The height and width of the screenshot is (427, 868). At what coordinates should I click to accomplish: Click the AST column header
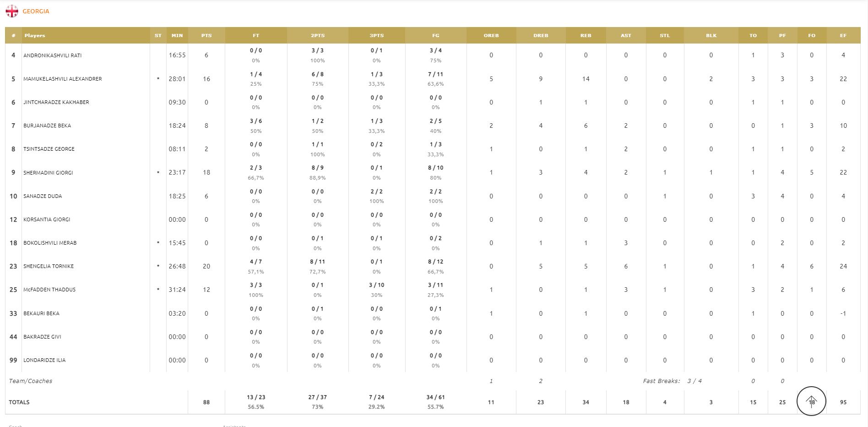[x=626, y=35]
